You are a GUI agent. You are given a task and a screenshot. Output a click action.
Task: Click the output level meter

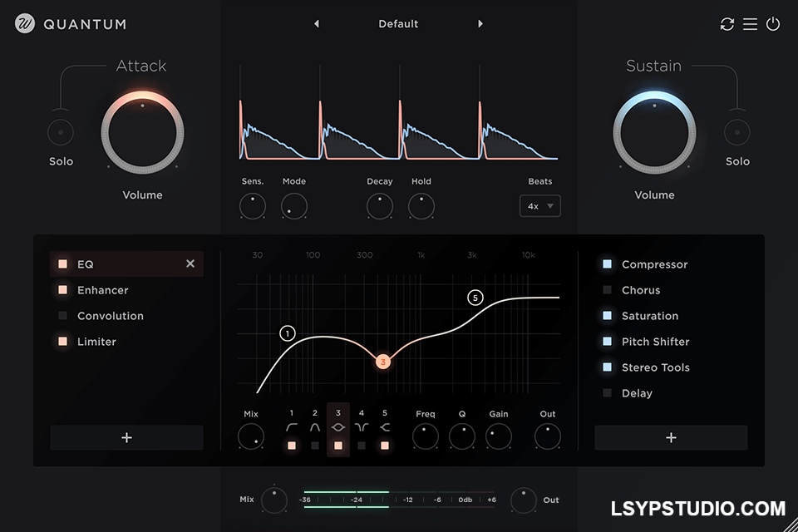tap(398, 500)
